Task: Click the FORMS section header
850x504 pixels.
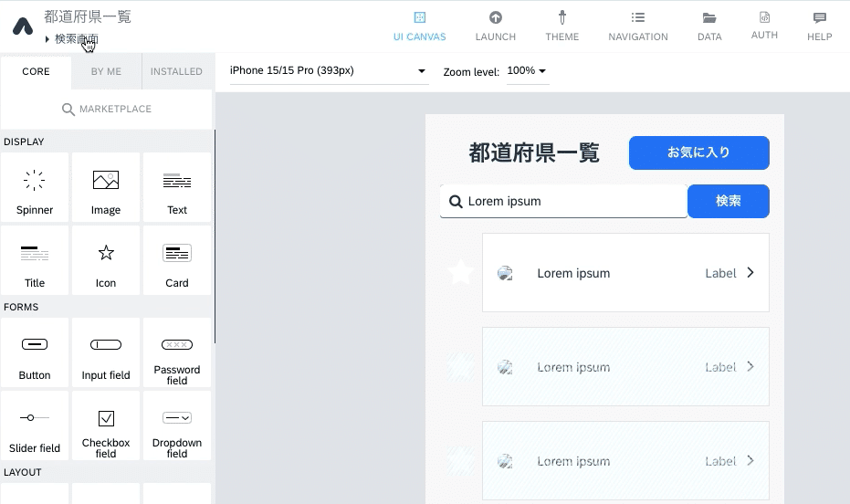Action: [x=21, y=307]
